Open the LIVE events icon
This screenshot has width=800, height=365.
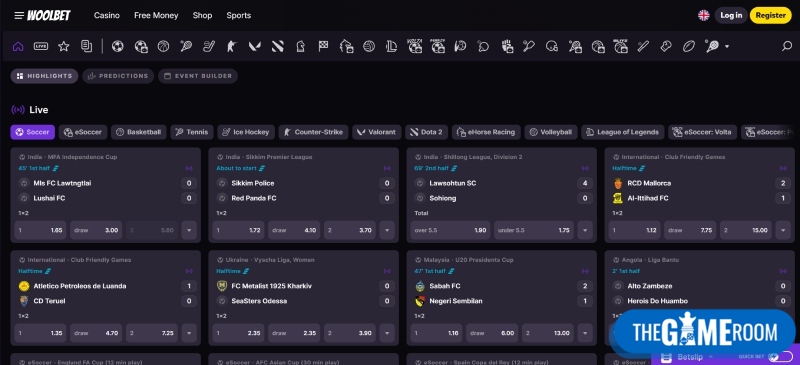pyautogui.click(x=41, y=46)
